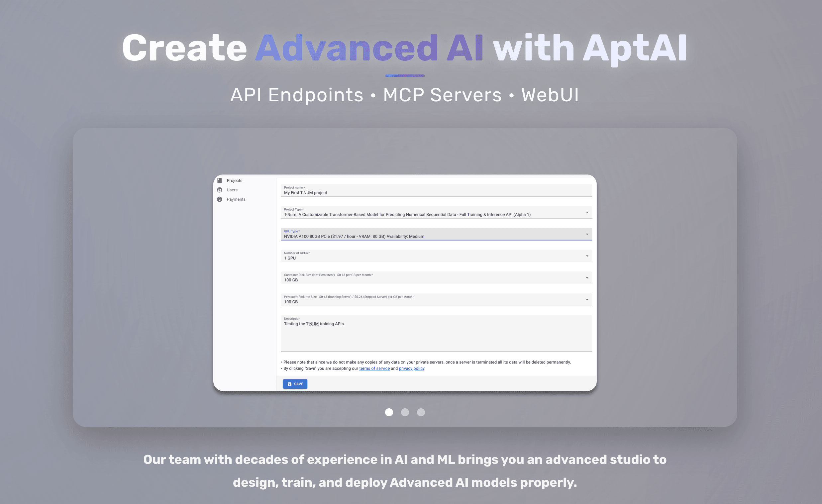Select the first carousel dot

(x=389, y=412)
